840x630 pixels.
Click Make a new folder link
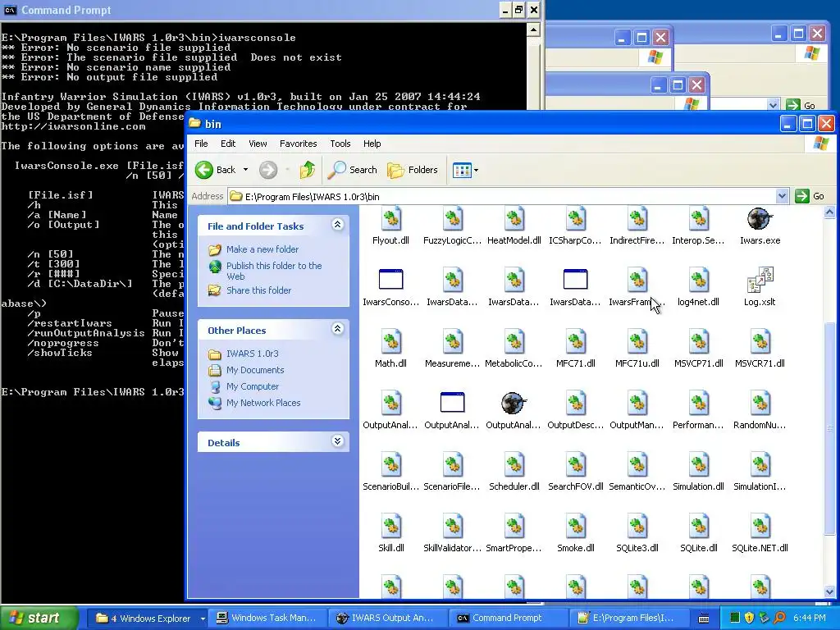click(x=262, y=249)
